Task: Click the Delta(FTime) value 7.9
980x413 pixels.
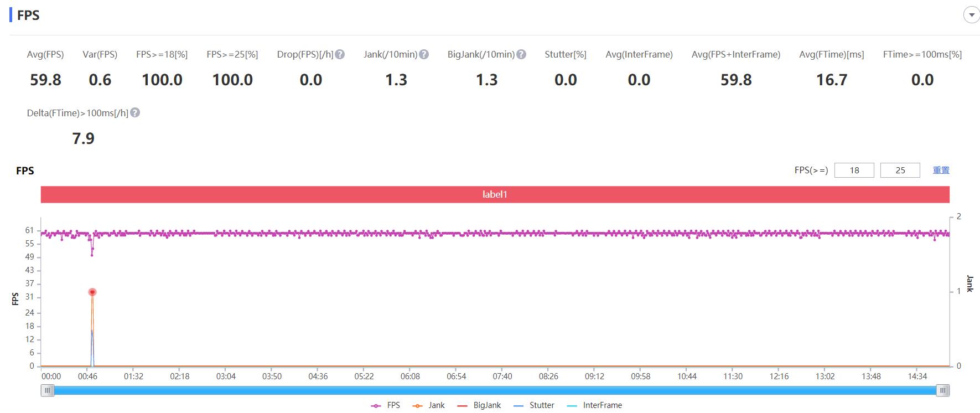Action: [83, 138]
